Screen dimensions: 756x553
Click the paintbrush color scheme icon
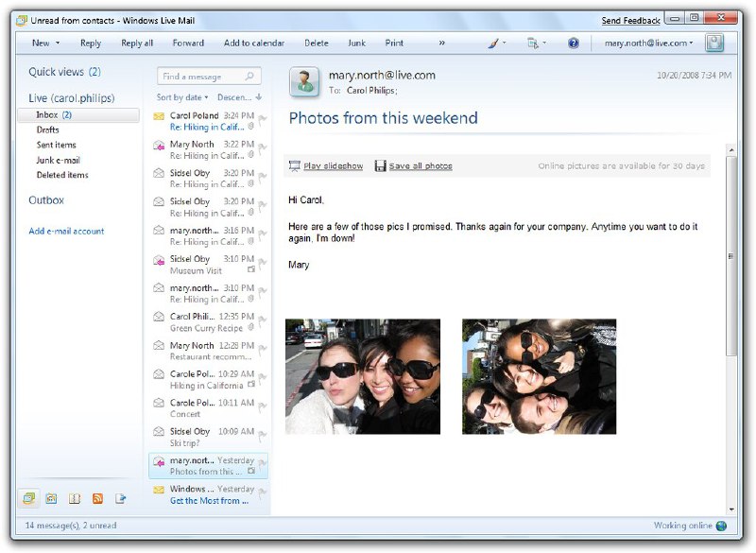click(492, 43)
